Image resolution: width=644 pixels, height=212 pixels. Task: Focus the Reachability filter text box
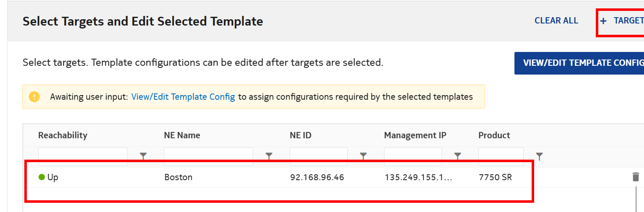tap(83, 156)
